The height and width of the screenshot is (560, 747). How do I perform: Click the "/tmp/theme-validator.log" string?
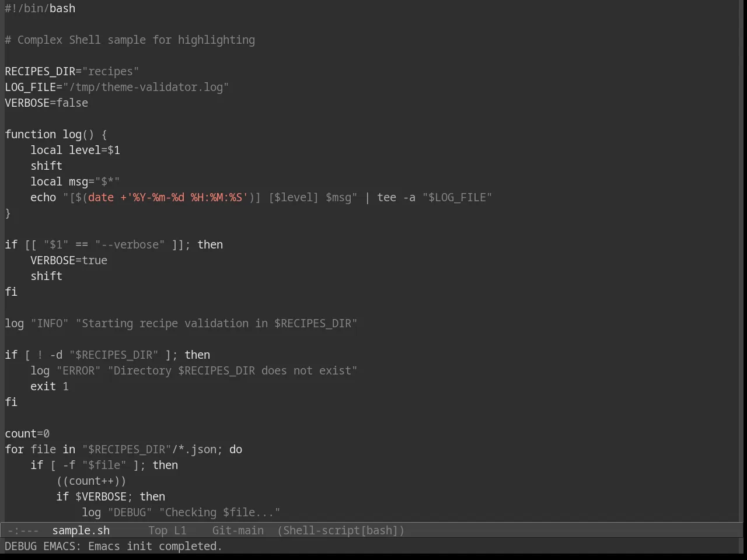[x=146, y=87]
